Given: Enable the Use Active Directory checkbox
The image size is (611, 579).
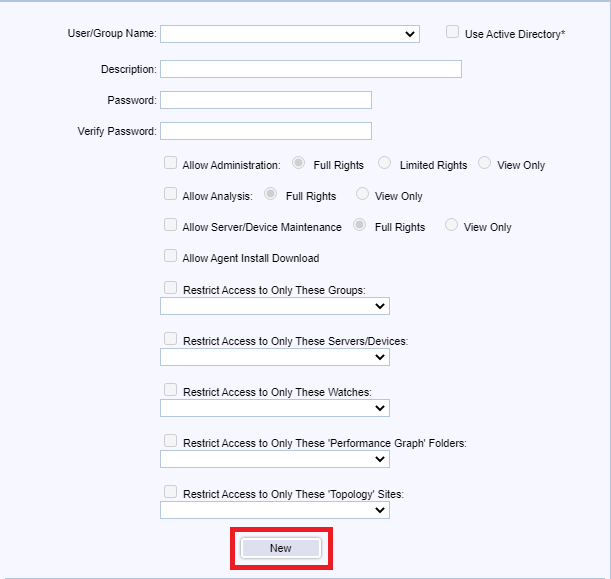Looking at the screenshot, I should pos(453,33).
